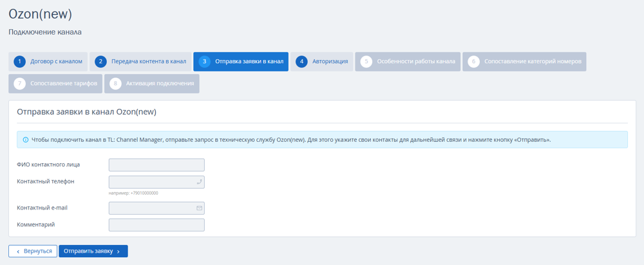Click the hint например: +79010000000

tap(133, 193)
